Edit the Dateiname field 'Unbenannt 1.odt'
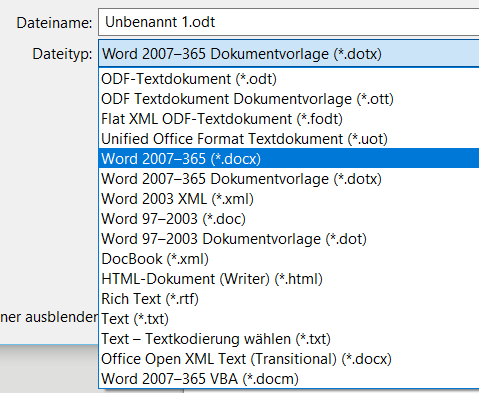 click(x=289, y=22)
